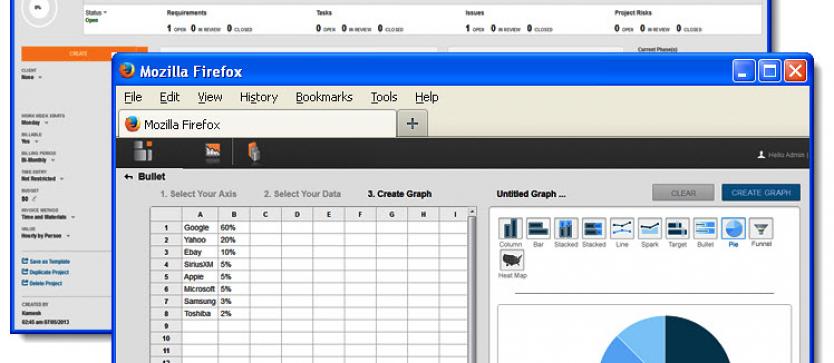This screenshot has height=363, width=834.
Task: Choose the Heat Map chart icon
Action: pyautogui.click(x=512, y=260)
